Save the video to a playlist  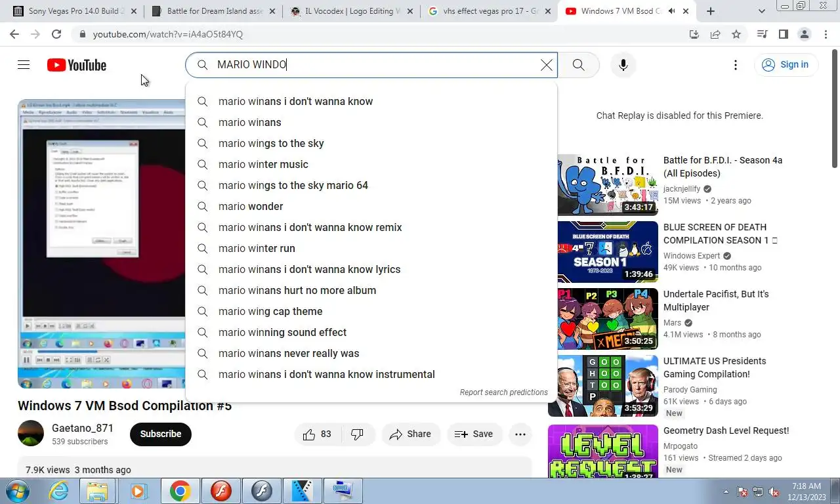[474, 434]
